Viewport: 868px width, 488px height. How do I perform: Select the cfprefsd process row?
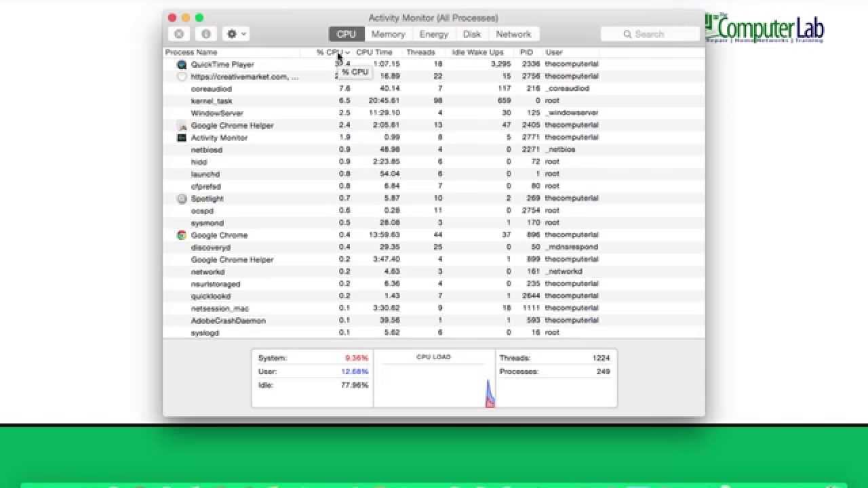tap(434, 186)
